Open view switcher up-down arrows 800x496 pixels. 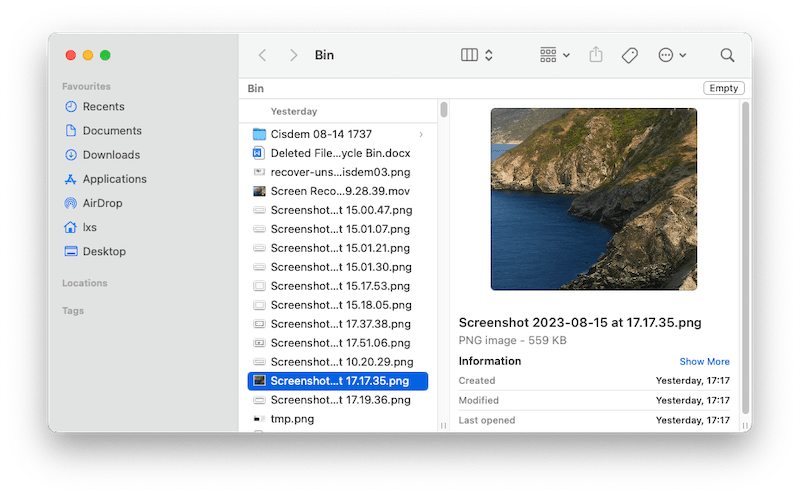489,55
